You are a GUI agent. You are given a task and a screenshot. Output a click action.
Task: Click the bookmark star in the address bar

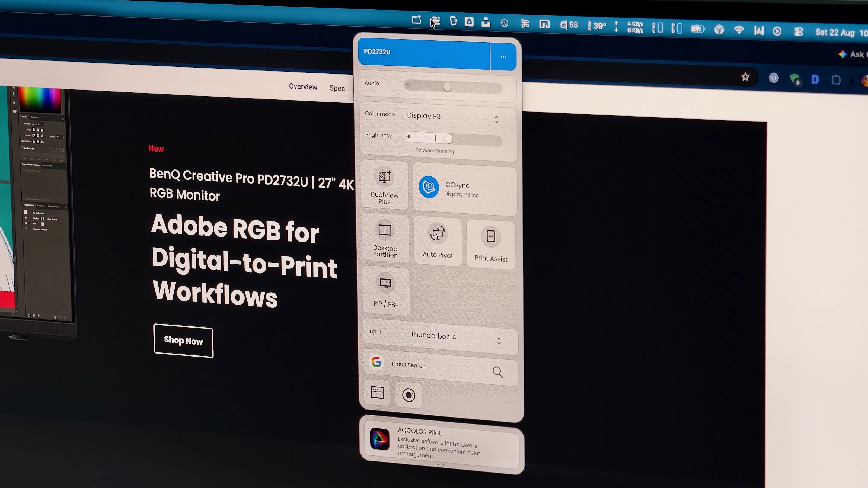[x=745, y=77]
